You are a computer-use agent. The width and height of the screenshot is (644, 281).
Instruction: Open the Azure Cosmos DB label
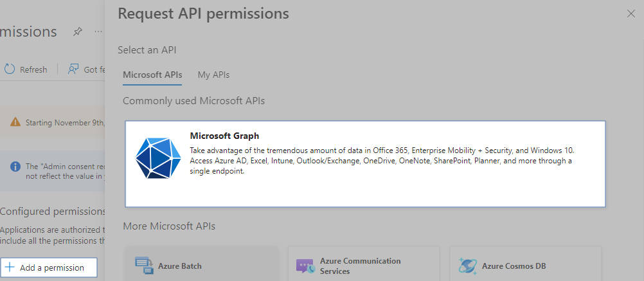coord(514,266)
